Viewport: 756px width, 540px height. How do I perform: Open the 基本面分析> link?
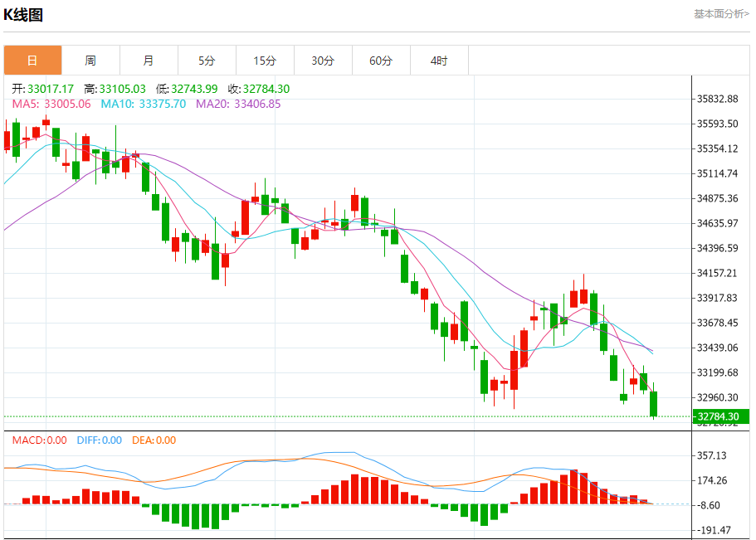click(721, 14)
